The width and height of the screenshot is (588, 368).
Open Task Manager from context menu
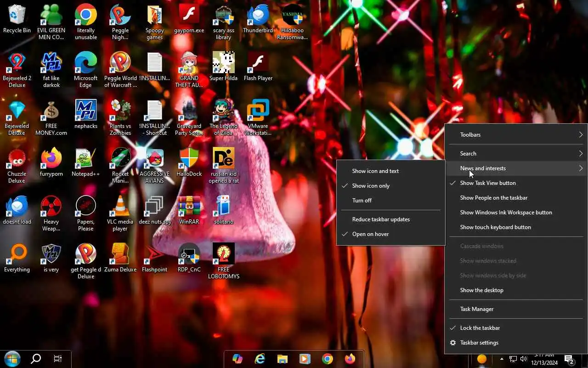(x=516, y=309)
